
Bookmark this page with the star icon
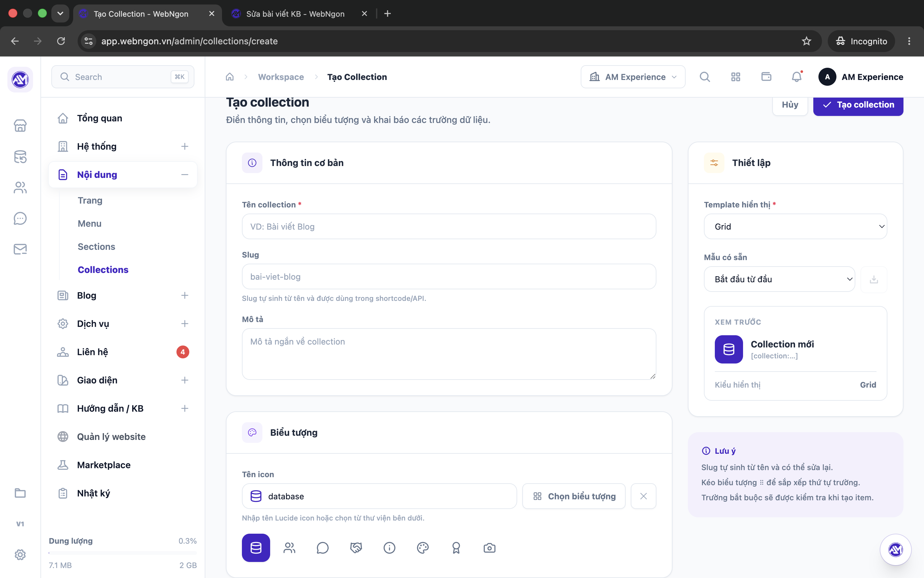pos(806,41)
